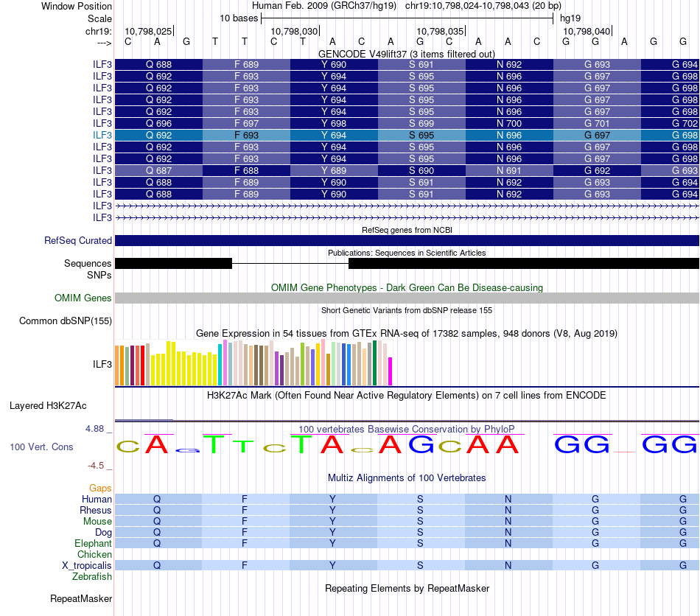Click the Multiz Alignments of 100 Vertebrates title
700x616 pixels.
tap(407, 477)
